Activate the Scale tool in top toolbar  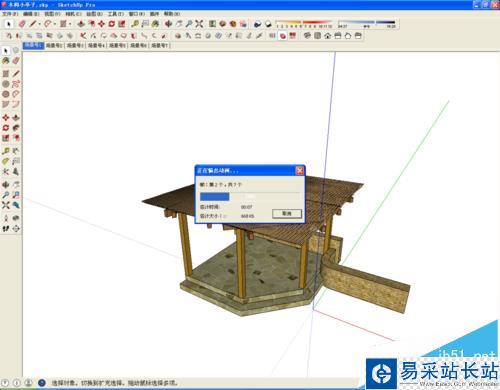(x=122, y=24)
